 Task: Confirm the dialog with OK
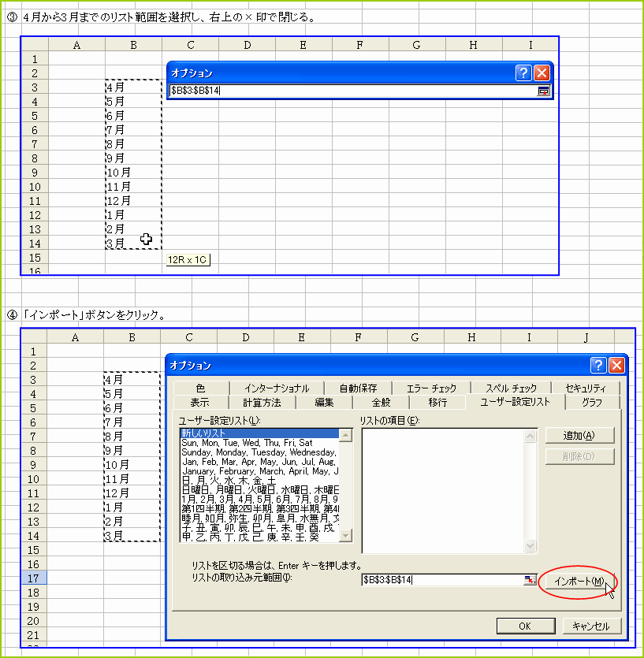tap(525, 626)
